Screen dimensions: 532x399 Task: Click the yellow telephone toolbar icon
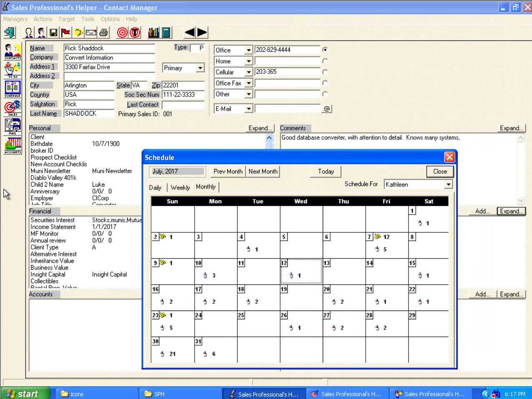tap(78, 32)
